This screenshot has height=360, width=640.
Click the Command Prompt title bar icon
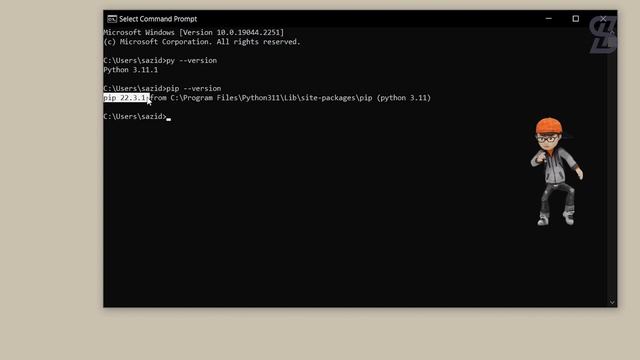click(112, 19)
